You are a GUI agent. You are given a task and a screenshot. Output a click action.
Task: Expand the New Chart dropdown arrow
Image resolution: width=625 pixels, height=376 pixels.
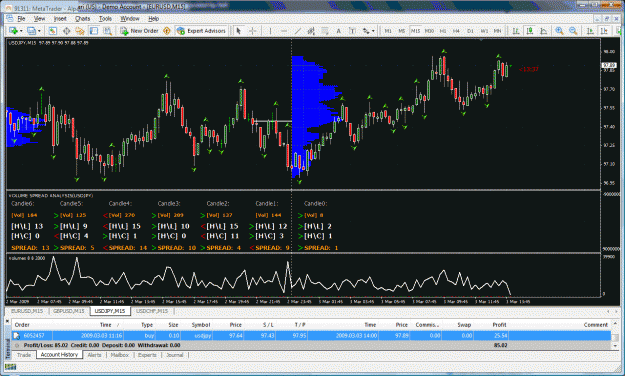(x=20, y=31)
